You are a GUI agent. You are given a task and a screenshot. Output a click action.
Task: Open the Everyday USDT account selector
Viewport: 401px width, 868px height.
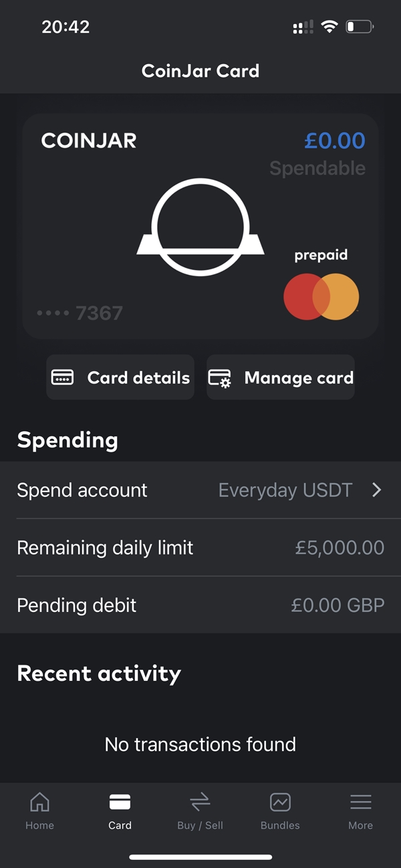pyautogui.click(x=285, y=490)
